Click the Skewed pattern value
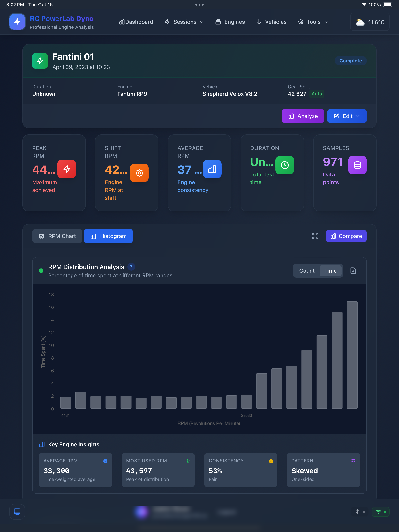Image resolution: width=399 pixels, height=532 pixels. (305, 471)
